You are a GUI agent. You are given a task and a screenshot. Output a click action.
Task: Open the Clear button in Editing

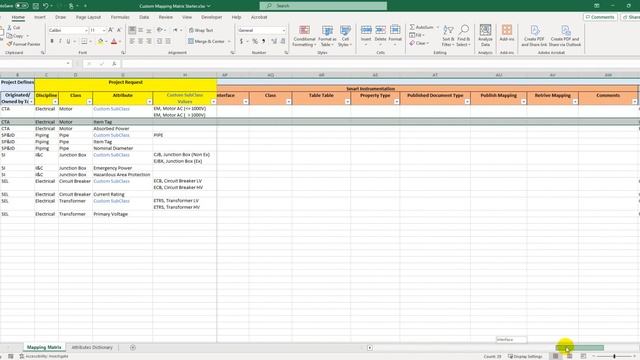(x=418, y=43)
